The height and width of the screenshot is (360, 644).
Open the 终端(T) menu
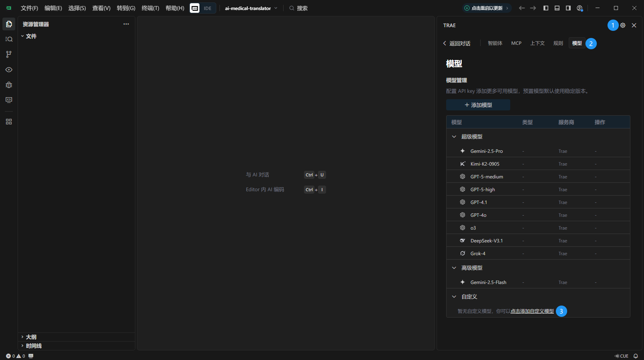pos(150,8)
